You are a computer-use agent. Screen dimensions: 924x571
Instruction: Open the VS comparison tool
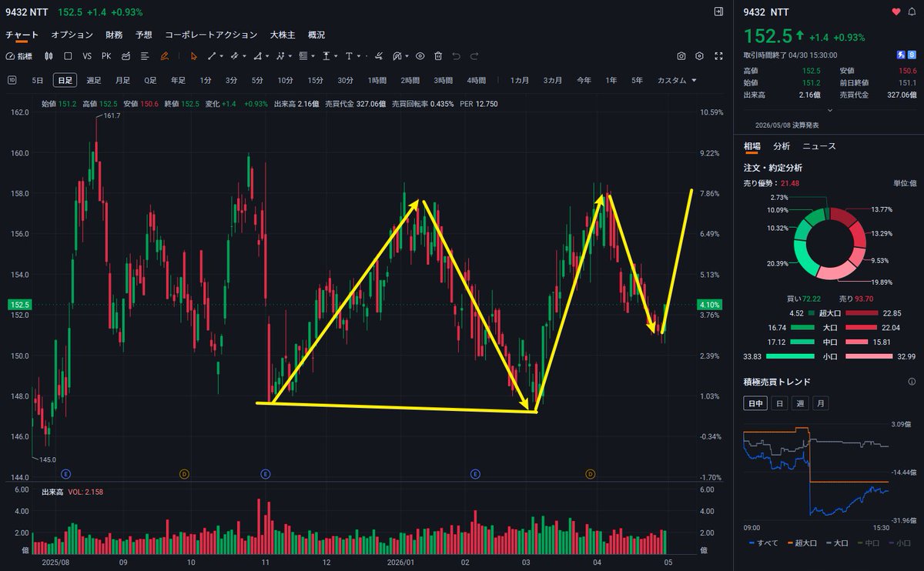[x=87, y=56]
